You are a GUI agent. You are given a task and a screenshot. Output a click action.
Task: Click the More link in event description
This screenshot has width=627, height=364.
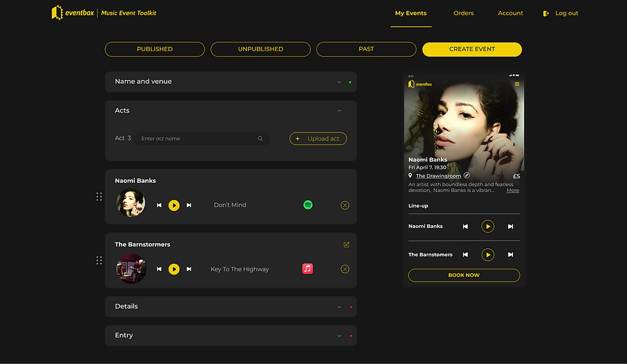[512, 191]
